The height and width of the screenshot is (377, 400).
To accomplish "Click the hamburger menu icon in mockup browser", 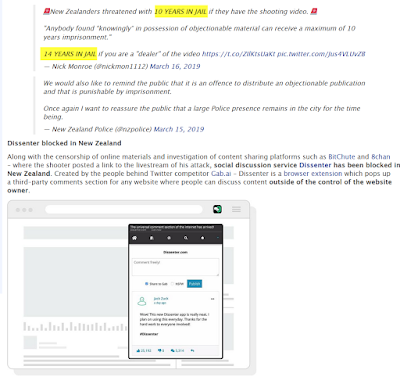I will (x=236, y=209).
